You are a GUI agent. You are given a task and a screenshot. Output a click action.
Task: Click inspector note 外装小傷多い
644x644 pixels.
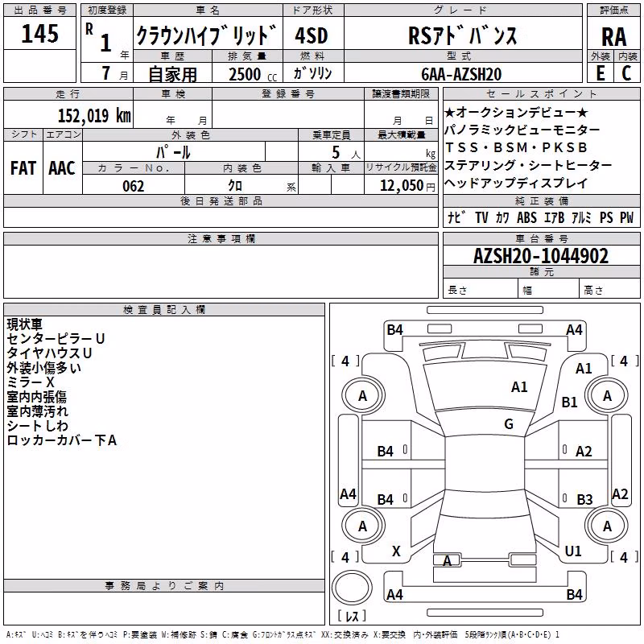click(44, 368)
